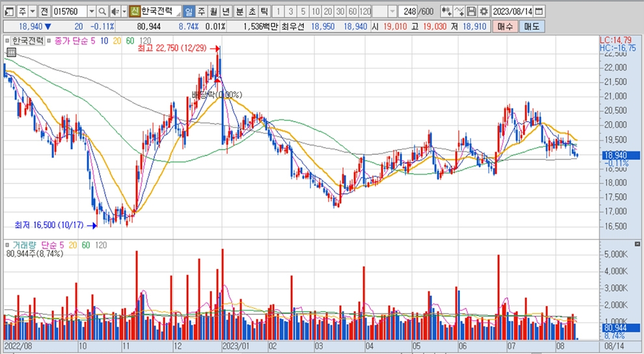Select interval 120 button
644x354 pixels.
click(365, 11)
